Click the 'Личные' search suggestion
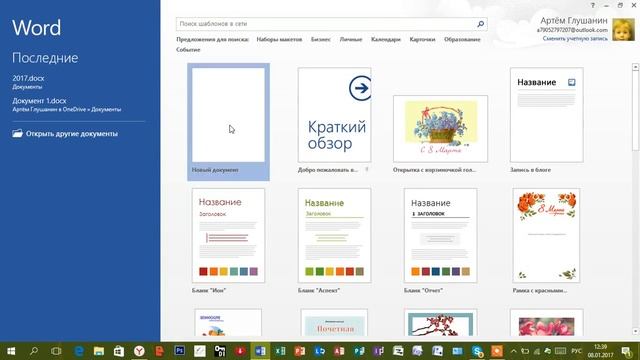This screenshot has width=640, height=360. [351, 40]
